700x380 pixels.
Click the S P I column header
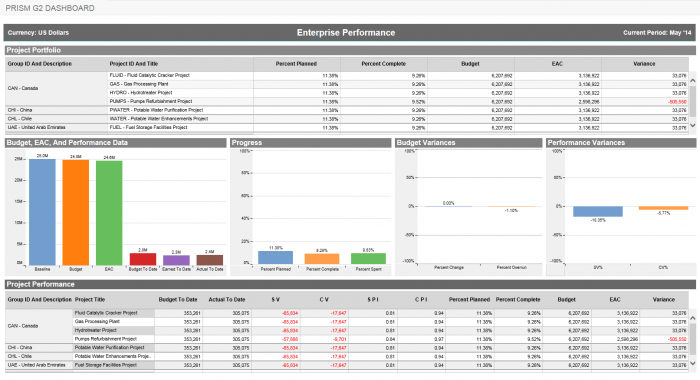click(373, 300)
